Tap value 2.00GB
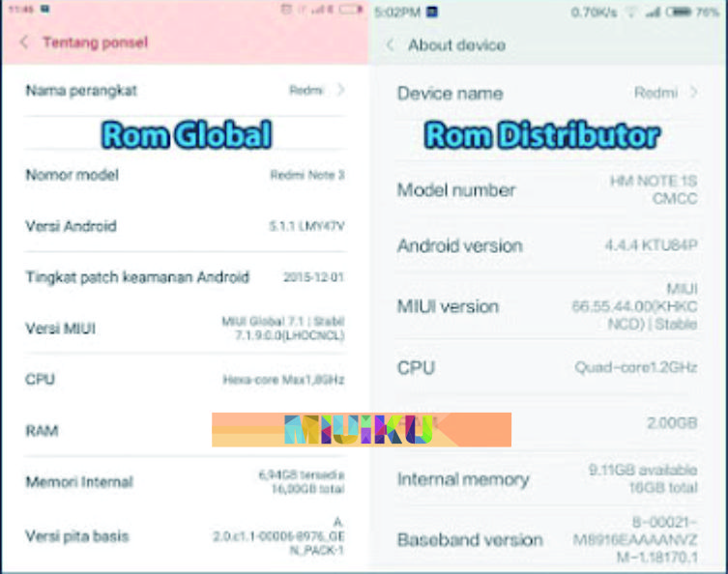Image resolution: width=728 pixels, height=574 pixels. tap(672, 422)
